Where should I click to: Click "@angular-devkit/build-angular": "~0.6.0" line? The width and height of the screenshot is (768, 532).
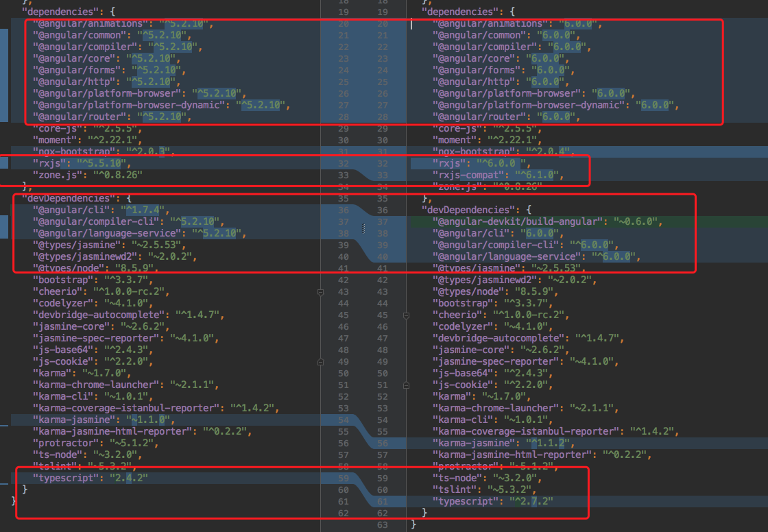[547, 222]
